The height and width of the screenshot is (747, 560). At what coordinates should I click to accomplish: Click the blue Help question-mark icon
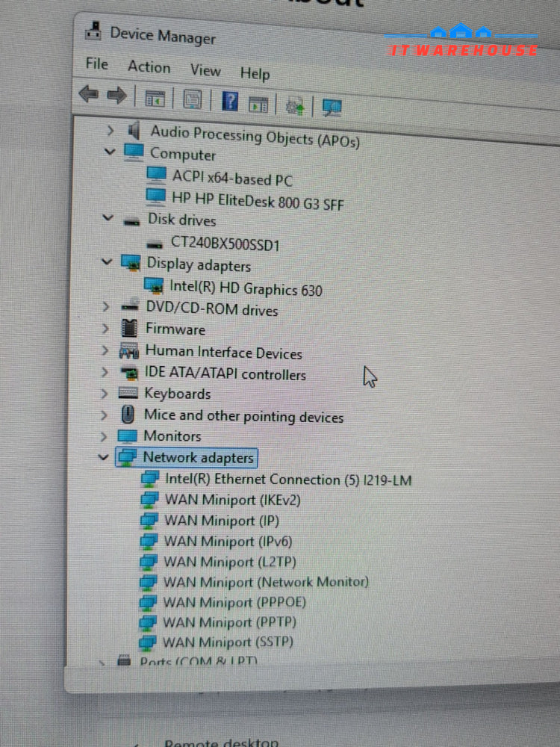(231, 102)
